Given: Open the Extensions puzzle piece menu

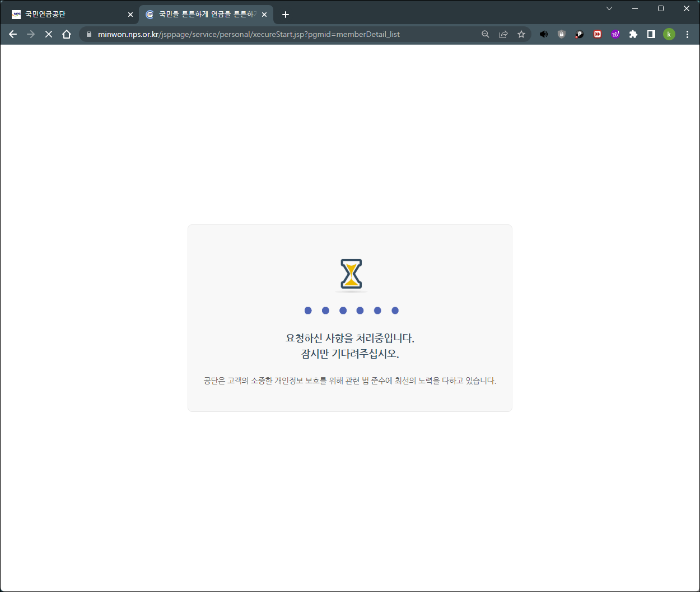Looking at the screenshot, I should [633, 34].
